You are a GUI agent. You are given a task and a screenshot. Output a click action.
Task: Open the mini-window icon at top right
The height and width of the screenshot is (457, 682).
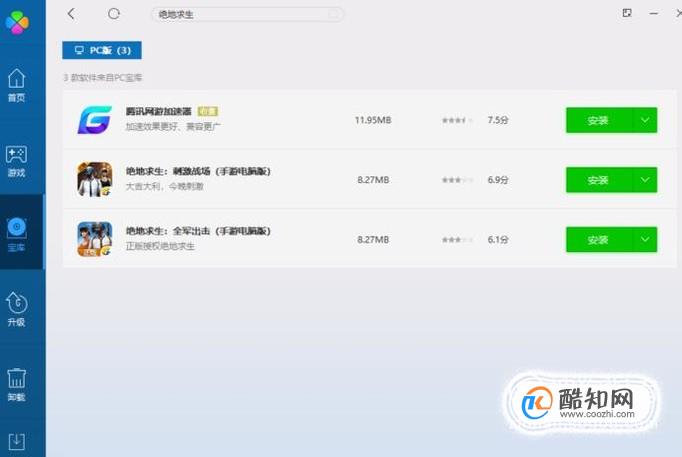tap(627, 13)
